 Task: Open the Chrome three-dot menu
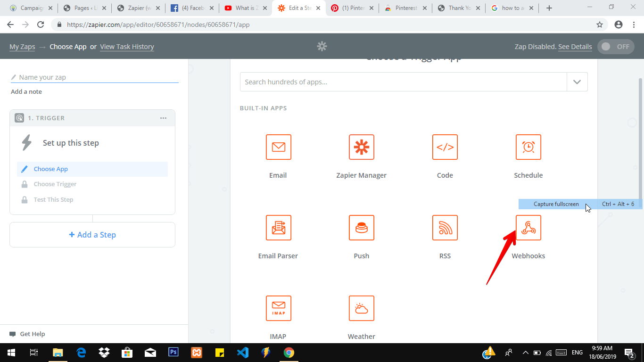point(634,25)
